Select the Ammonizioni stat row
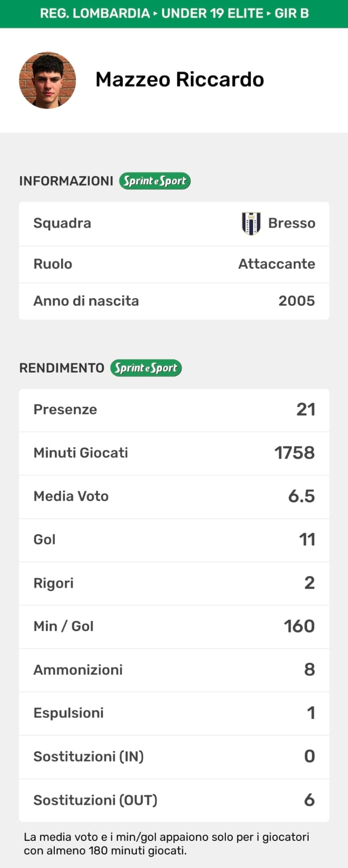Image resolution: width=348 pixels, height=868 pixels. (x=174, y=670)
